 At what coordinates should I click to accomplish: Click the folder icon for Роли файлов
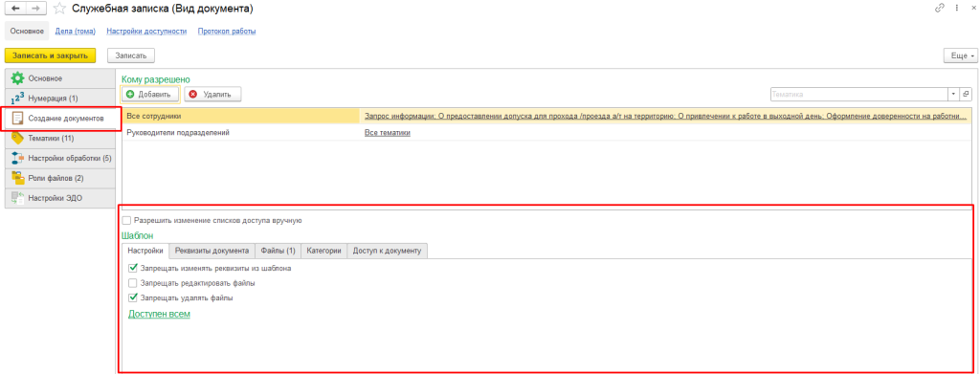coord(17,178)
